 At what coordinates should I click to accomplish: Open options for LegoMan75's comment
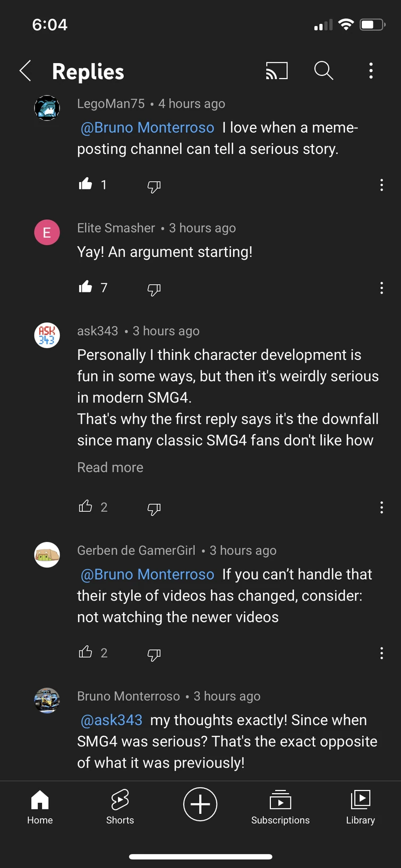tap(381, 185)
